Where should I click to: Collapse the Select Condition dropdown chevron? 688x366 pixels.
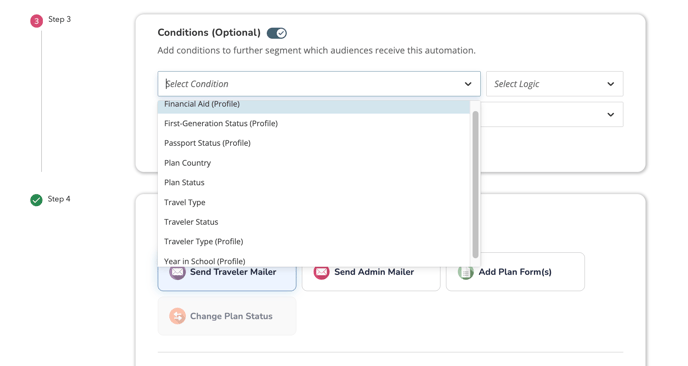coord(468,84)
